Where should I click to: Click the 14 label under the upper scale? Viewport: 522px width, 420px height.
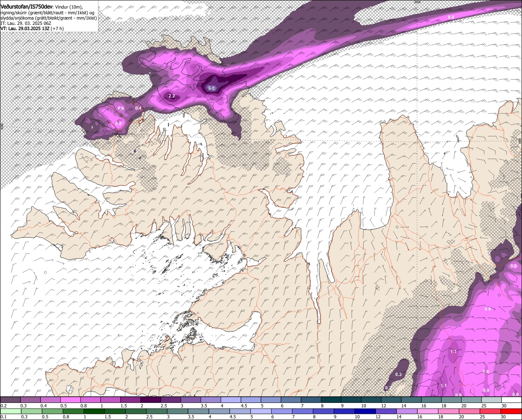coord(404,406)
